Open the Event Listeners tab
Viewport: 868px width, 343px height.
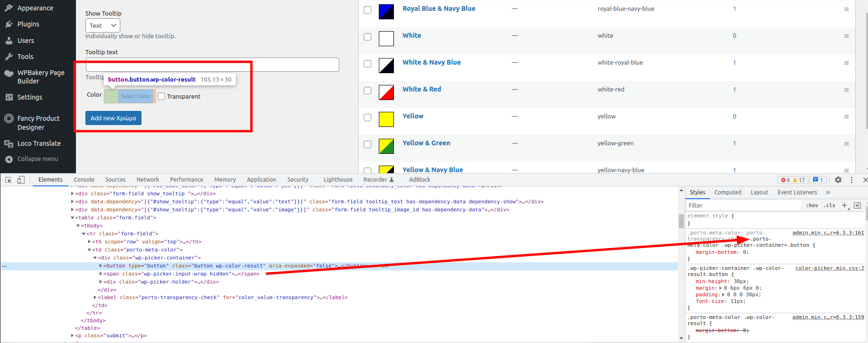797,192
